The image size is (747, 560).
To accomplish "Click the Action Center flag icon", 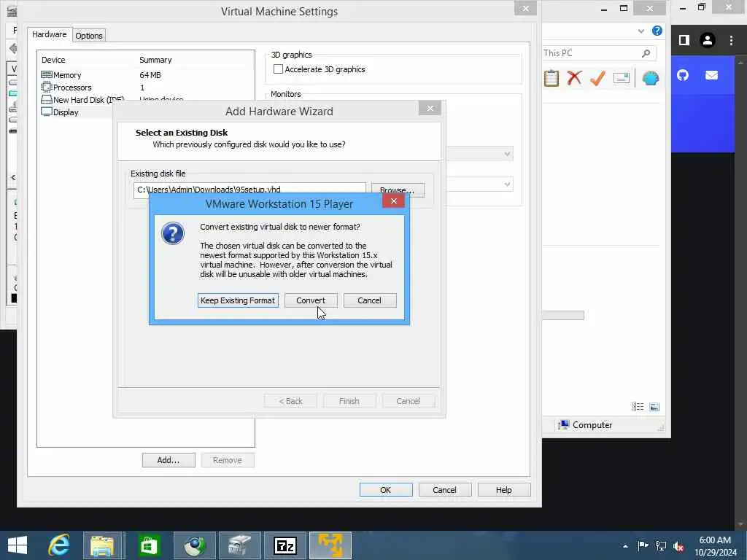I will (643, 546).
